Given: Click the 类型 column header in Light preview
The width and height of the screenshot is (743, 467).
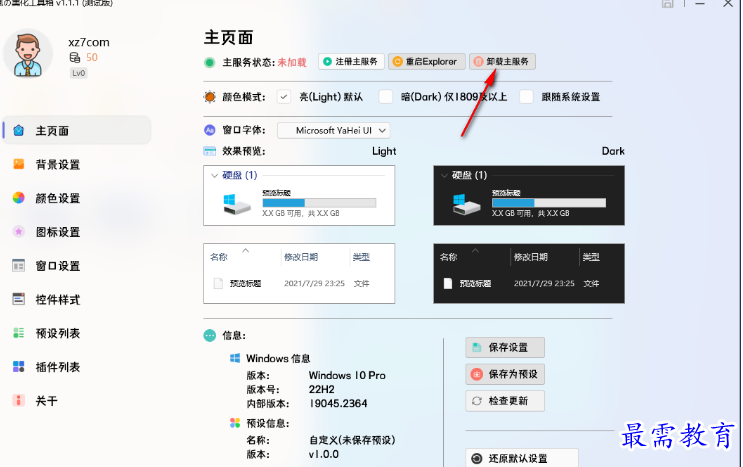Looking at the screenshot, I should tap(361, 257).
